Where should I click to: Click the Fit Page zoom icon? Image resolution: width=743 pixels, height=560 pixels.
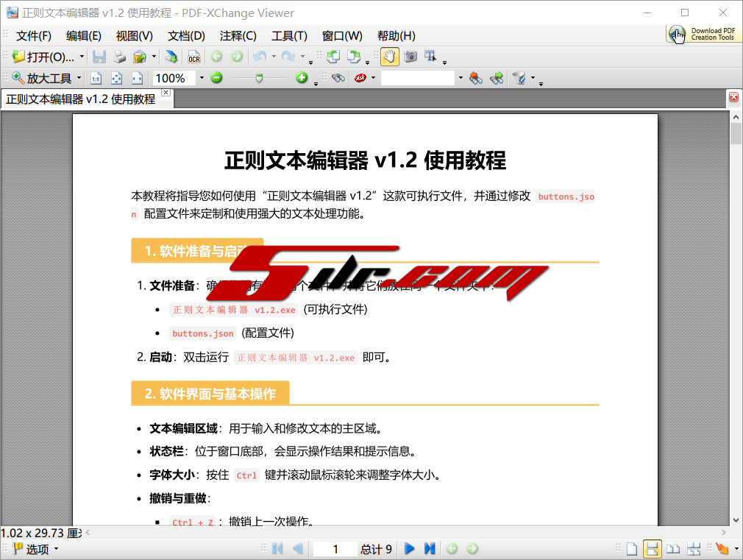(116, 78)
